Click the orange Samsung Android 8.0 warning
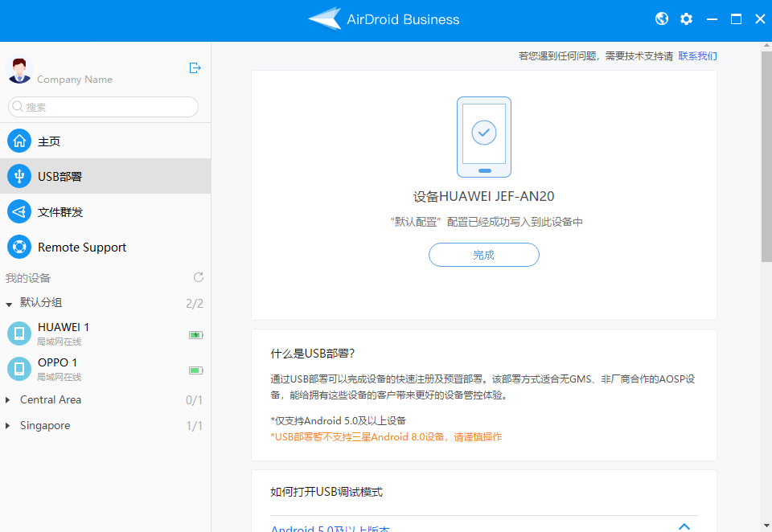This screenshot has height=532, width=772. (x=387, y=437)
